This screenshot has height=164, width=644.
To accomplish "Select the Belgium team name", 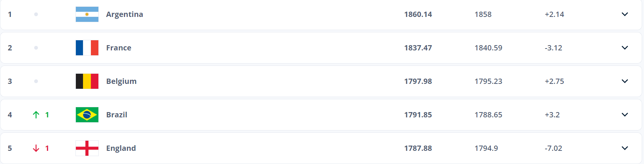I will pos(121,81).
